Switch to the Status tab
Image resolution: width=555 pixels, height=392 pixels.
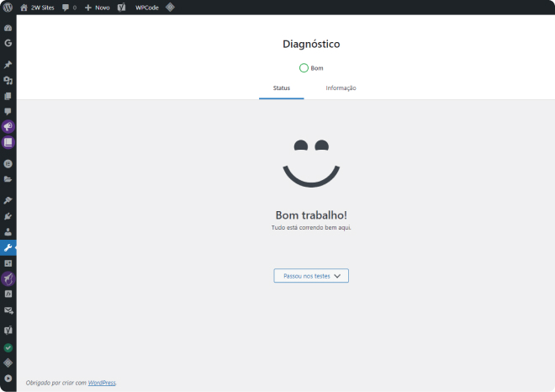(282, 88)
